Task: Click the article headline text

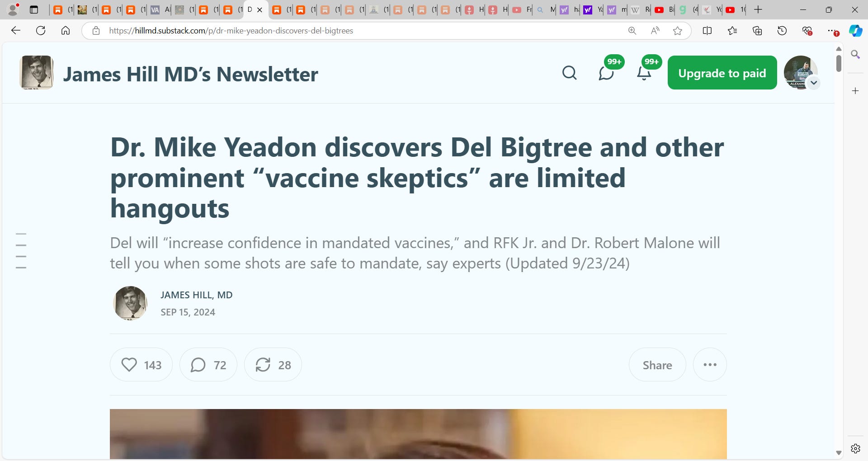Action: 417,178
